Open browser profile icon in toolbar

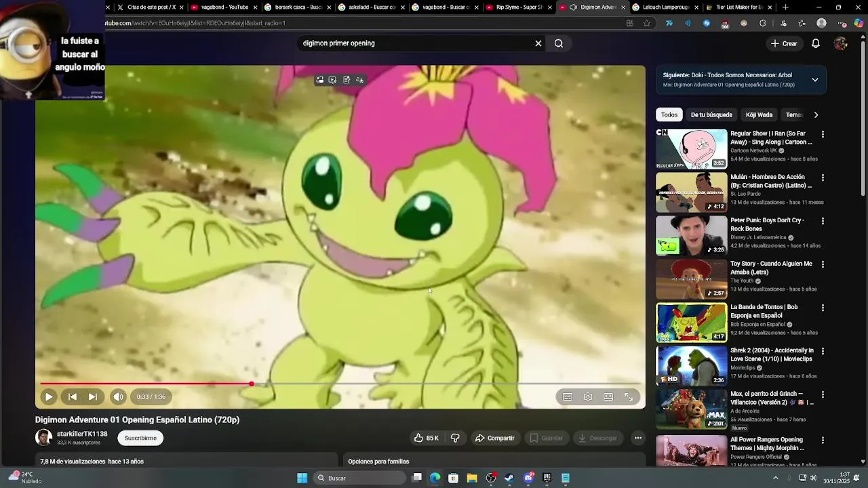click(x=822, y=23)
